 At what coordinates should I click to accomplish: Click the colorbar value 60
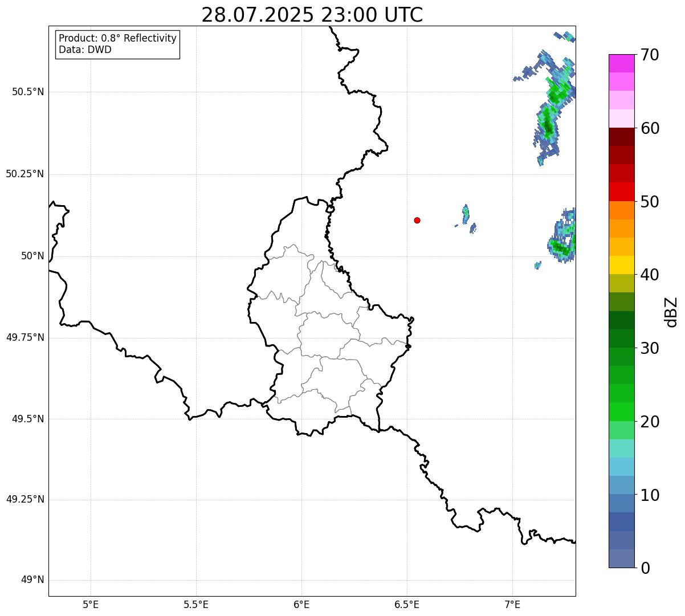650,128
